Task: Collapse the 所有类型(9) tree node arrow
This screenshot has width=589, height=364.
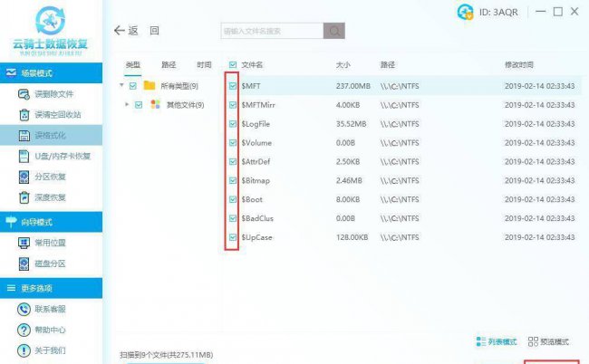Action: 121,85
